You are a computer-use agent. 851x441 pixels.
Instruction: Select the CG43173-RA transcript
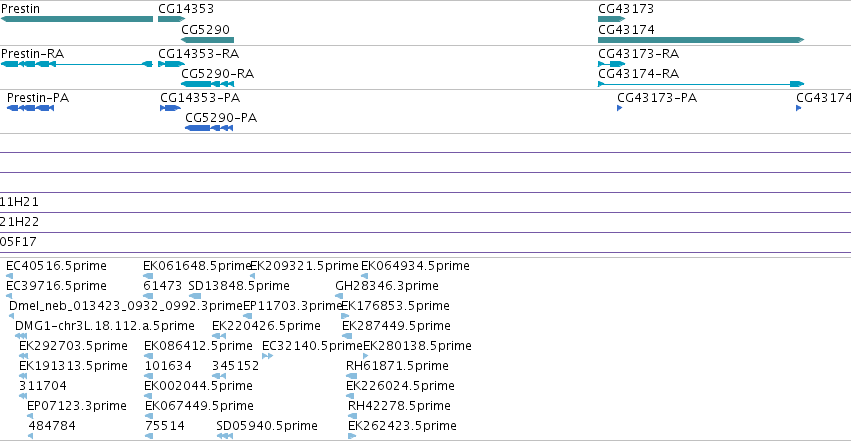coord(611,64)
